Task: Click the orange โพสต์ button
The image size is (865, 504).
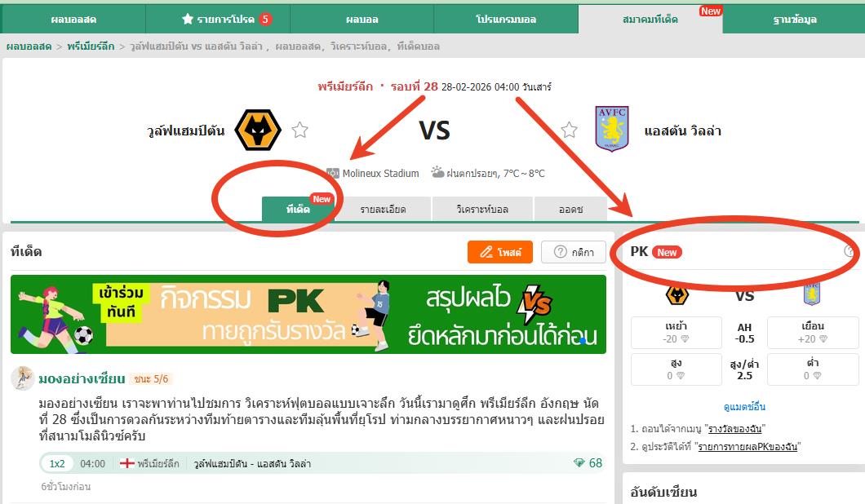Action: click(x=499, y=252)
